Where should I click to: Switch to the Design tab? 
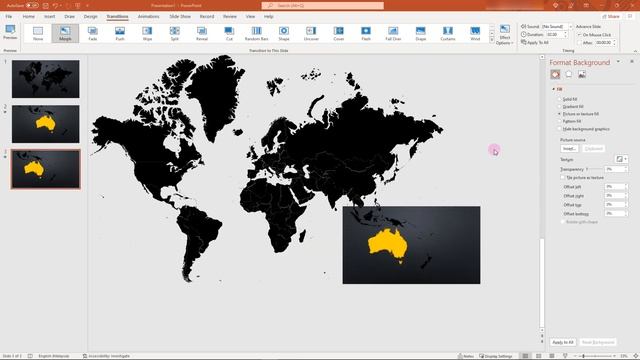tap(91, 16)
